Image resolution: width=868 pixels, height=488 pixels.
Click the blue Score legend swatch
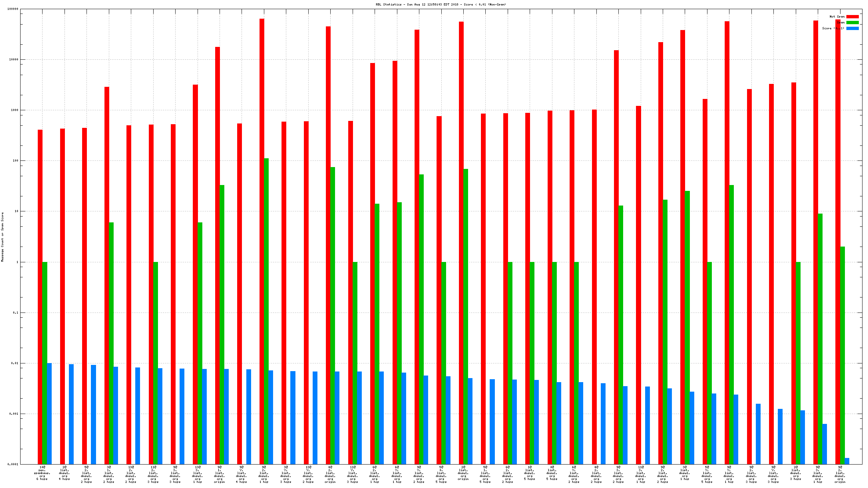point(852,28)
